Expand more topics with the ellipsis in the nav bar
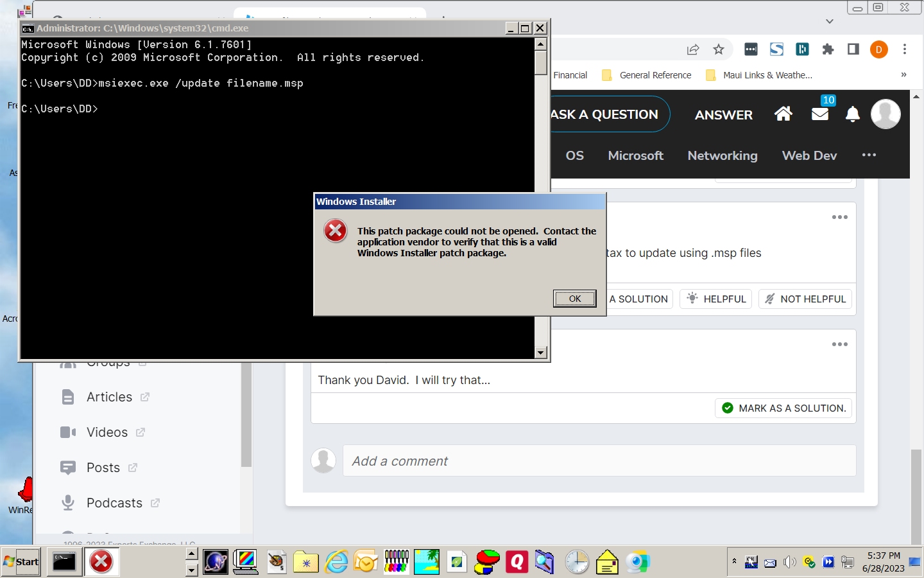Image resolution: width=924 pixels, height=578 pixels. (x=869, y=155)
